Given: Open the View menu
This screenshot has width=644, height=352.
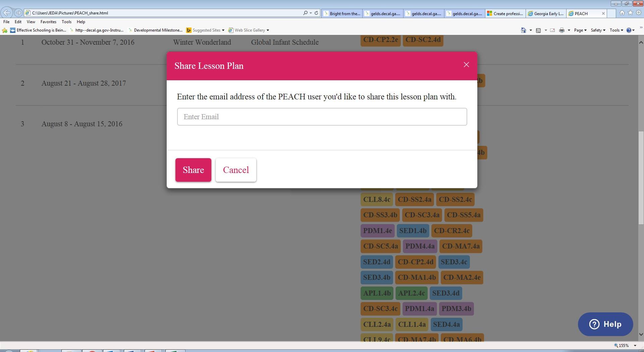Looking at the screenshot, I should click(x=31, y=21).
